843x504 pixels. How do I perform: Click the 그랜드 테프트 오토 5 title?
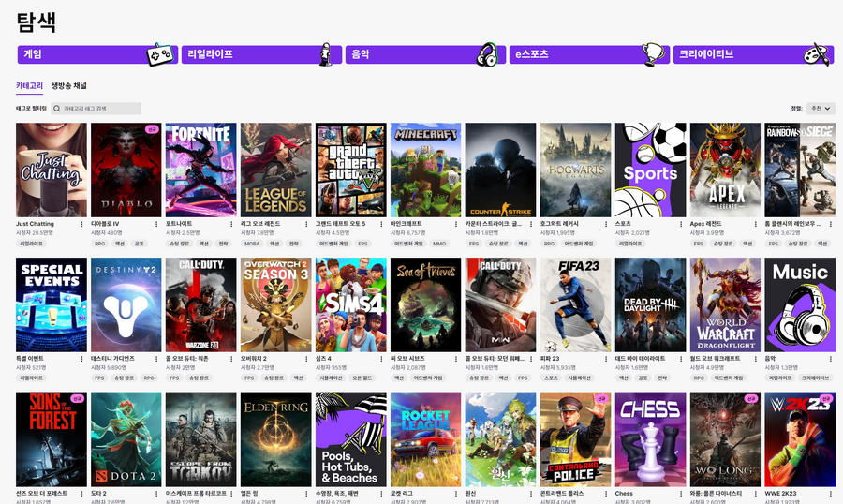coord(340,224)
